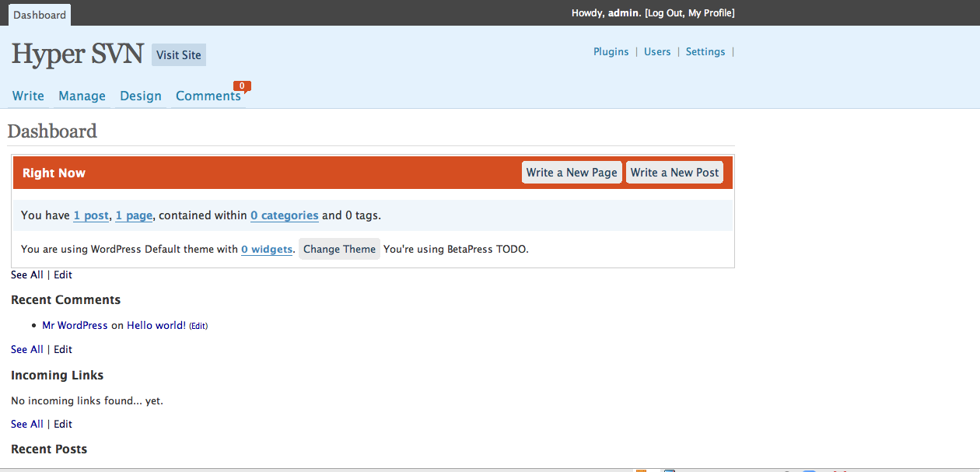Image resolution: width=980 pixels, height=472 pixels.
Task: Open the Plugins link
Action: tap(611, 51)
